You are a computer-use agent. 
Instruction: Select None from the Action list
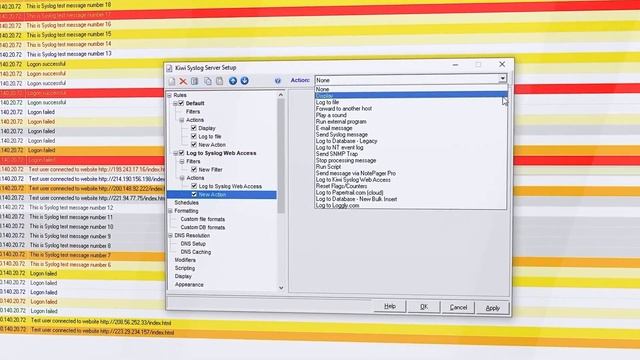pos(411,89)
